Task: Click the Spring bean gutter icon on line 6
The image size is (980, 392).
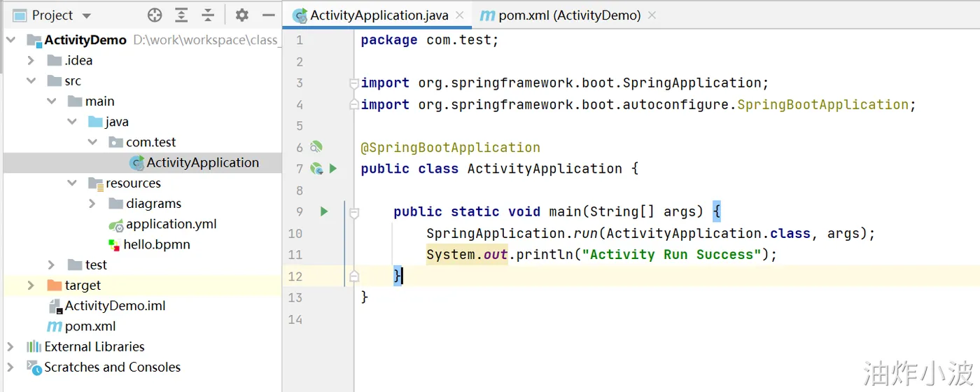Action: point(316,147)
